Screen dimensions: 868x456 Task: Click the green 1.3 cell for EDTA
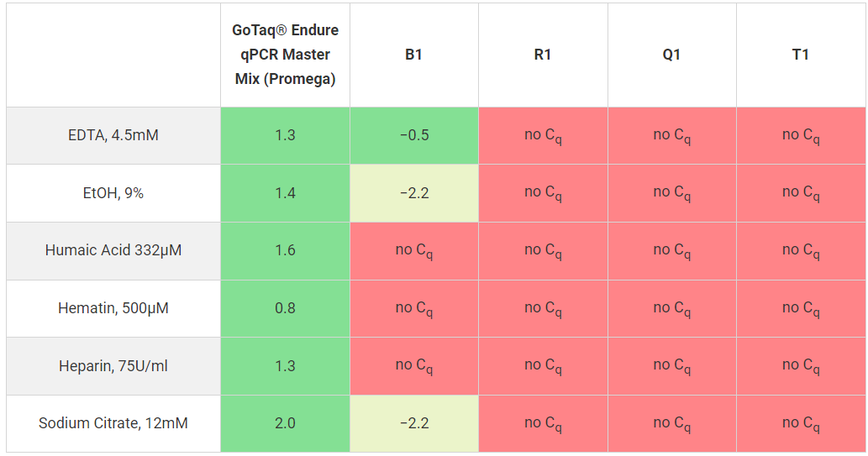click(x=285, y=135)
